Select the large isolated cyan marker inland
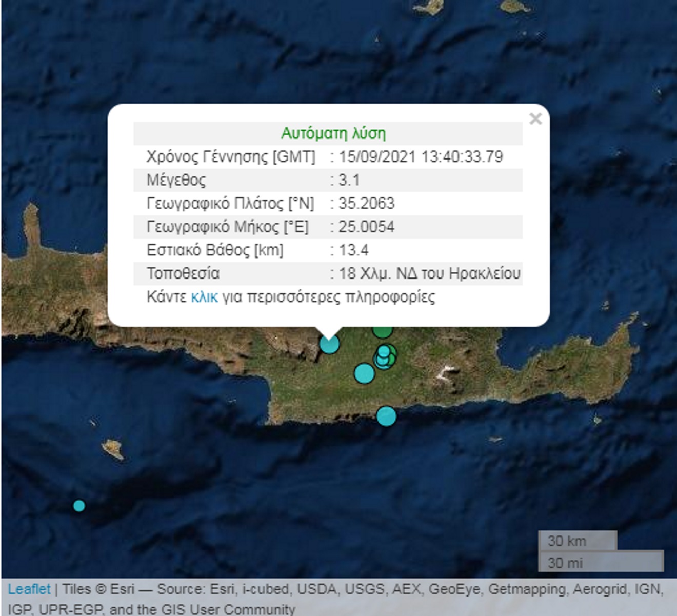 tap(364, 373)
